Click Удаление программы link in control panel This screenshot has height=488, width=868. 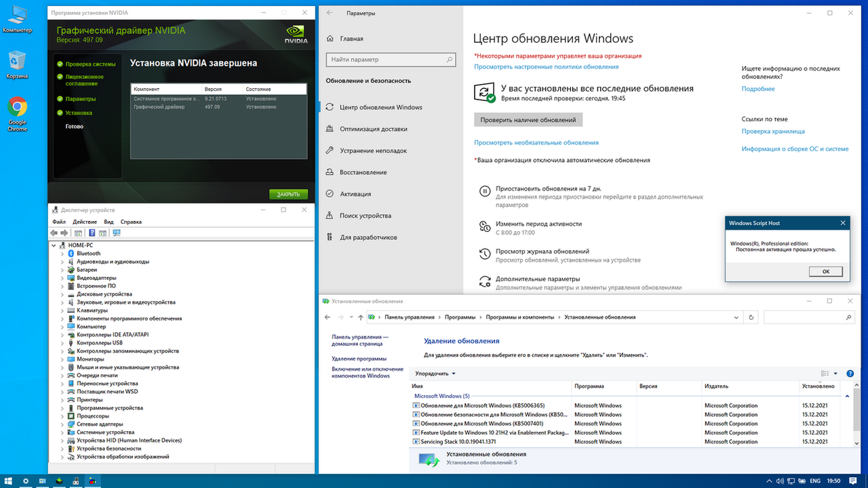359,359
